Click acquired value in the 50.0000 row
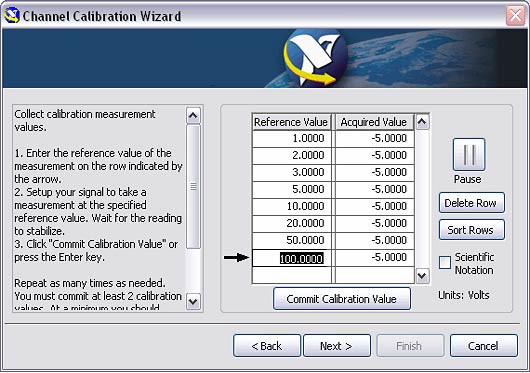The width and height of the screenshot is (530, 373). coord(375,240)
